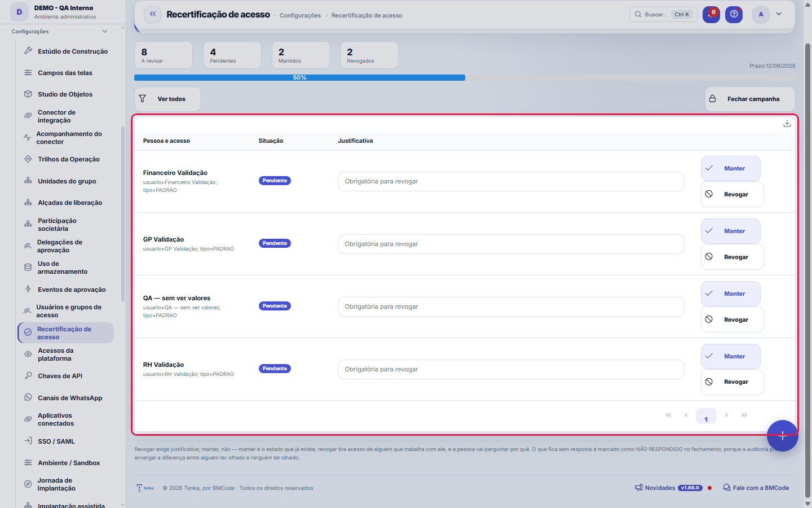
Task: Open the user avatar A menu
Action: tap(761, 15)
